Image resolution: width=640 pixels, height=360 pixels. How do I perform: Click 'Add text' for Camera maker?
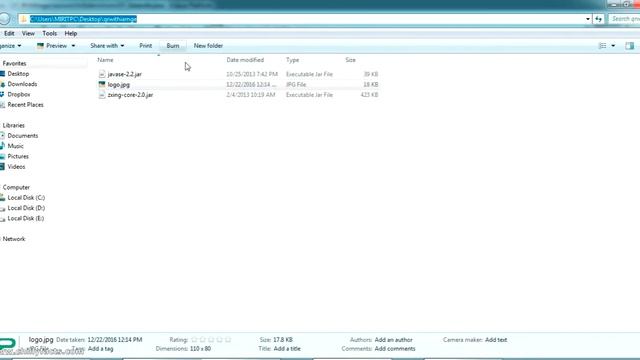[496, 340]
